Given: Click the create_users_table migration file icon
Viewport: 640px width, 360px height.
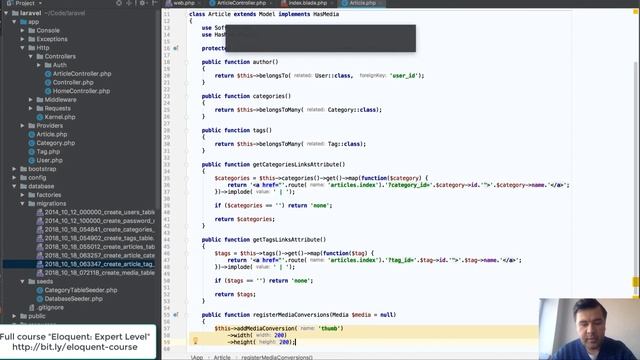Looking at the screenshot, I should (x=40, y=212).
